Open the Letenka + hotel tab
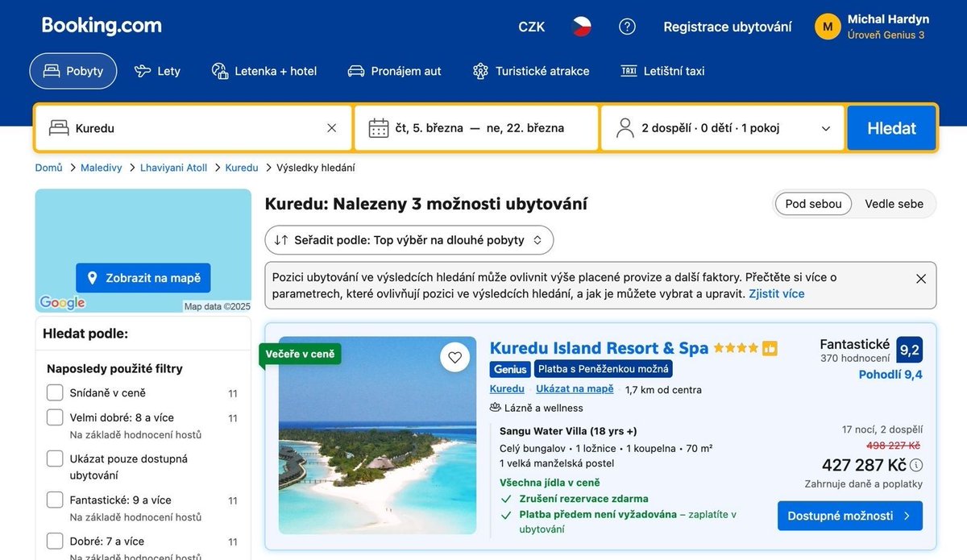This screenshot has width=967, height=560. 264,71
